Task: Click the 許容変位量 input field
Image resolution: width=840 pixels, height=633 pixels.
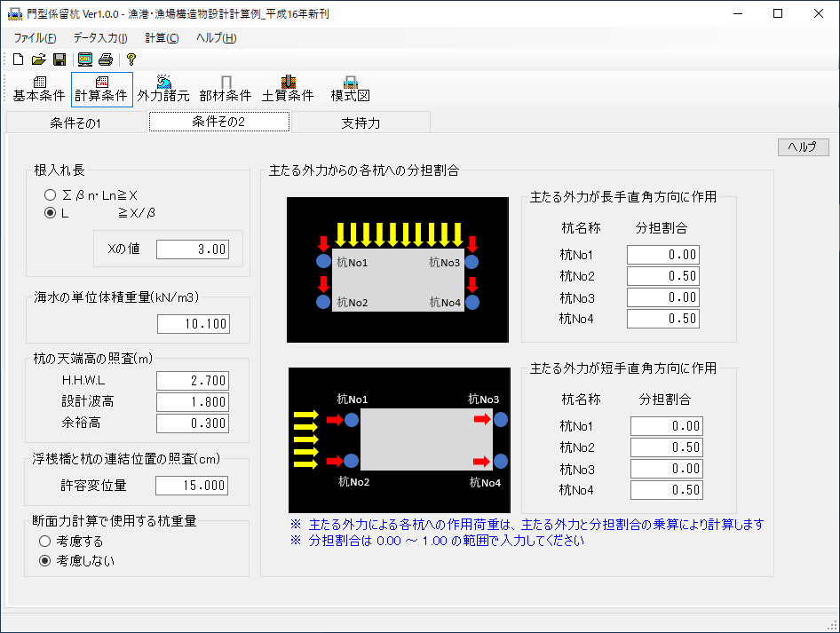Action: click(192, 486)
